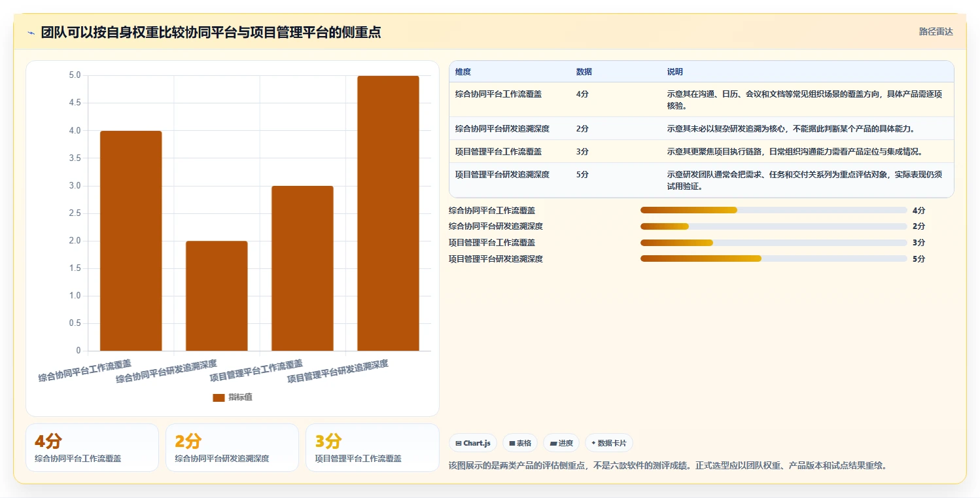Select the 综合协同平台研发追溯深度 chart bar
The height and width of the screenshot is (498, 980).
(x=217, y=296)
